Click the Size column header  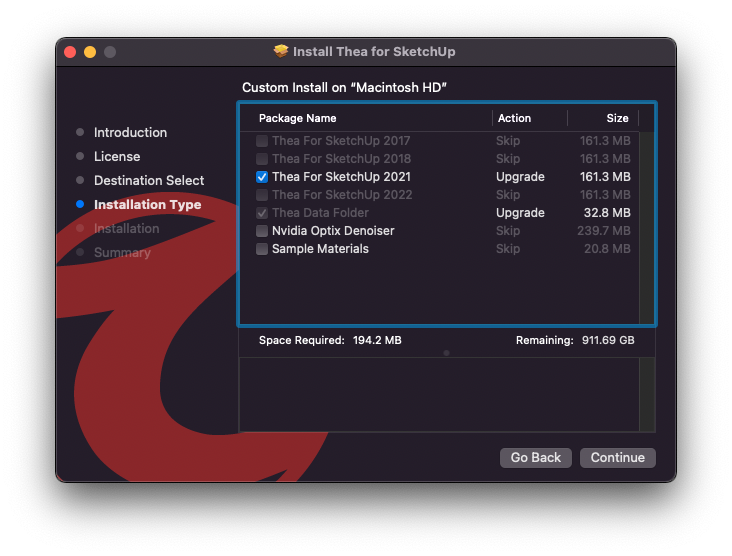click(617, 118)
